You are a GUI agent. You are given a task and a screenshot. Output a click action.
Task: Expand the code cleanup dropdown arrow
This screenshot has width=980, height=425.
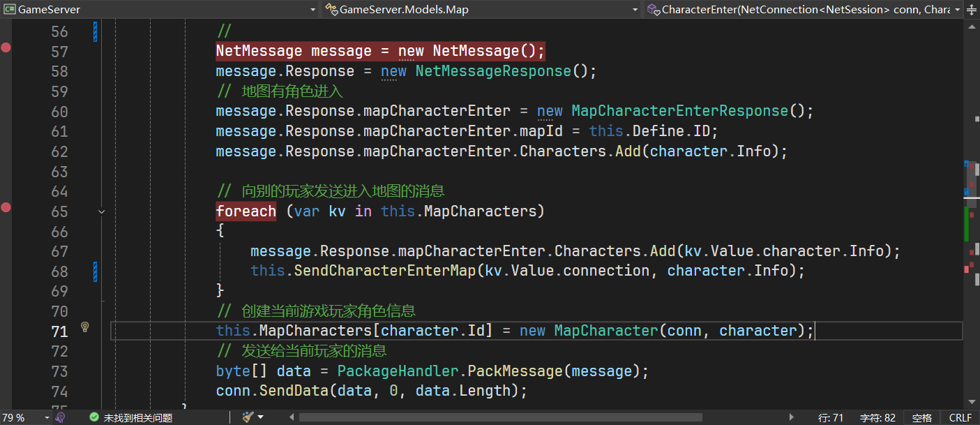point(261,417)
